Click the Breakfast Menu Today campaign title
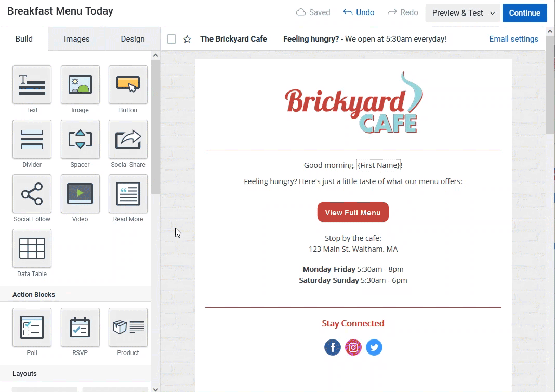The height and width of the screenshot is (392, 555). click(x=60, y=11)
